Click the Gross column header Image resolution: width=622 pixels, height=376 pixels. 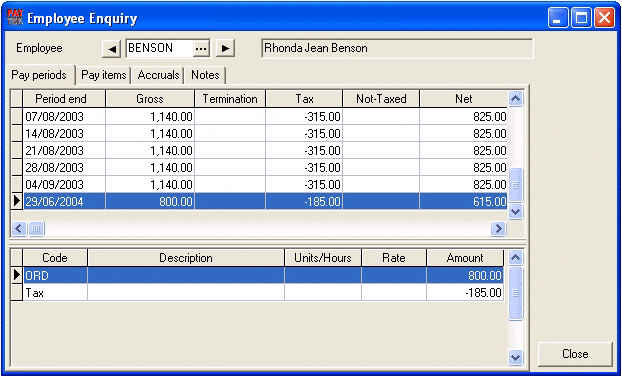(x=150, y=99)
